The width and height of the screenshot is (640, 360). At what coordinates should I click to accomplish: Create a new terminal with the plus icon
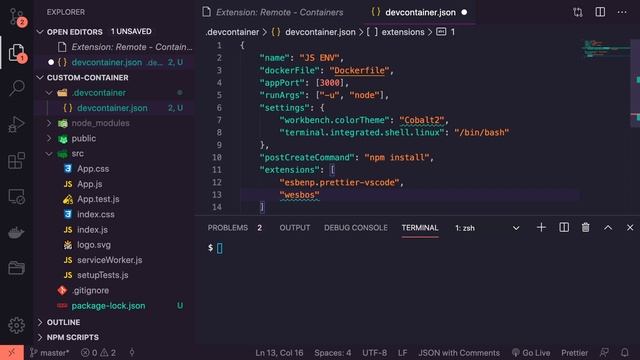541,228
